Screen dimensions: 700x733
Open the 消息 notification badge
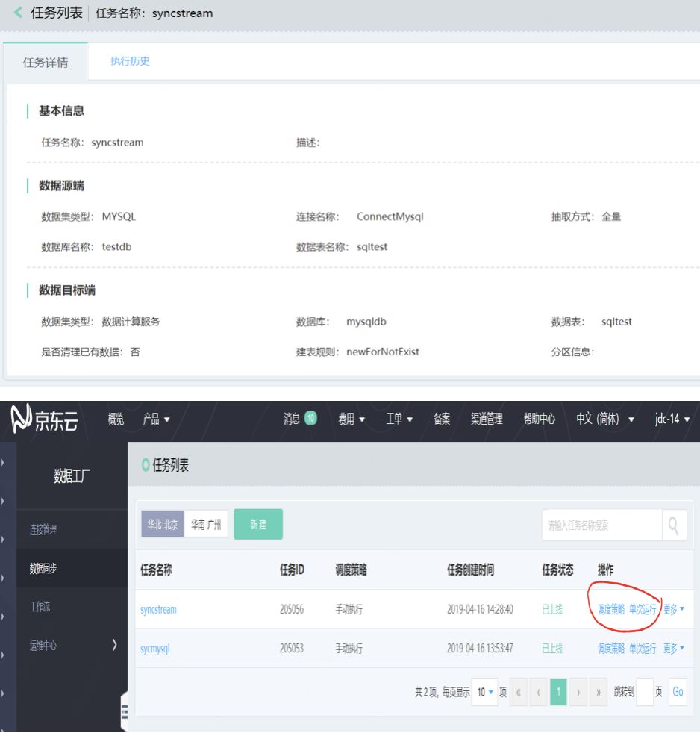[x=310, y=417]
